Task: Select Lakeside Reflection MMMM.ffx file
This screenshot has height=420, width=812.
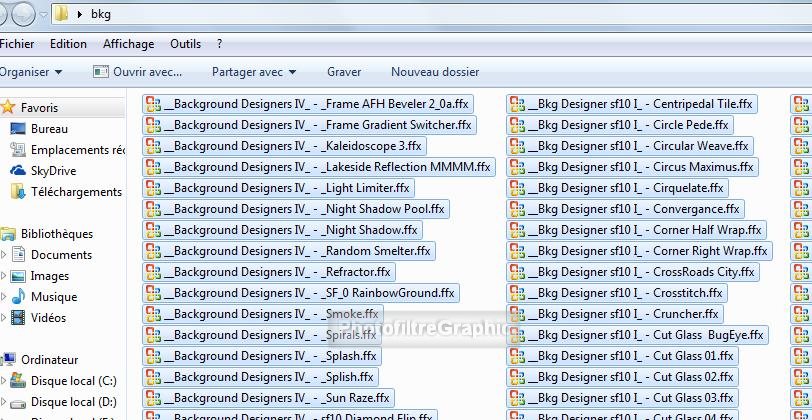Action: click(326, 167)
